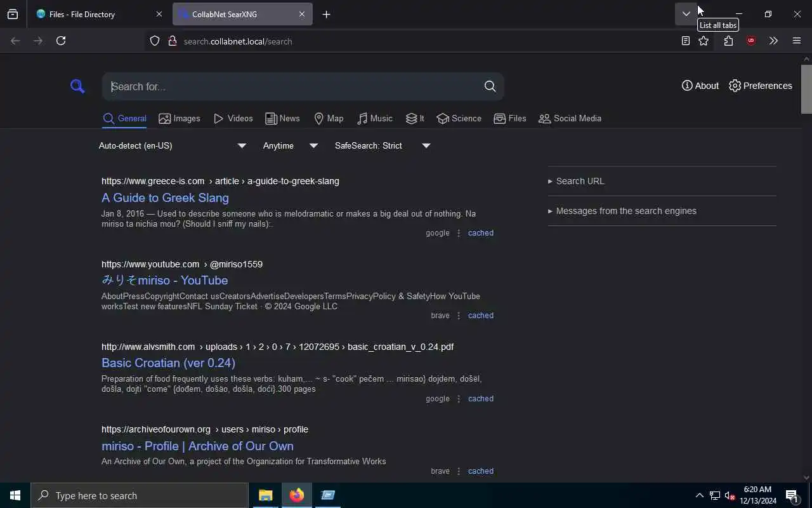The height and width of the screenshot is (508, 812).
Task: Click the tracking protection shield icon
Action: tap(155, 41)
